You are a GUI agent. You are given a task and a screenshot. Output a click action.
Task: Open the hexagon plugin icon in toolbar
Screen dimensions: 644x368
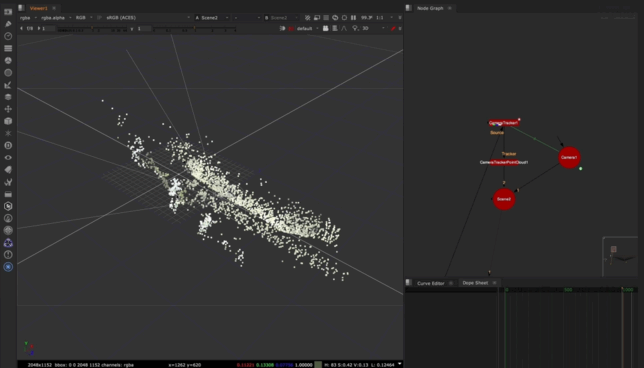tap(8, 206)
